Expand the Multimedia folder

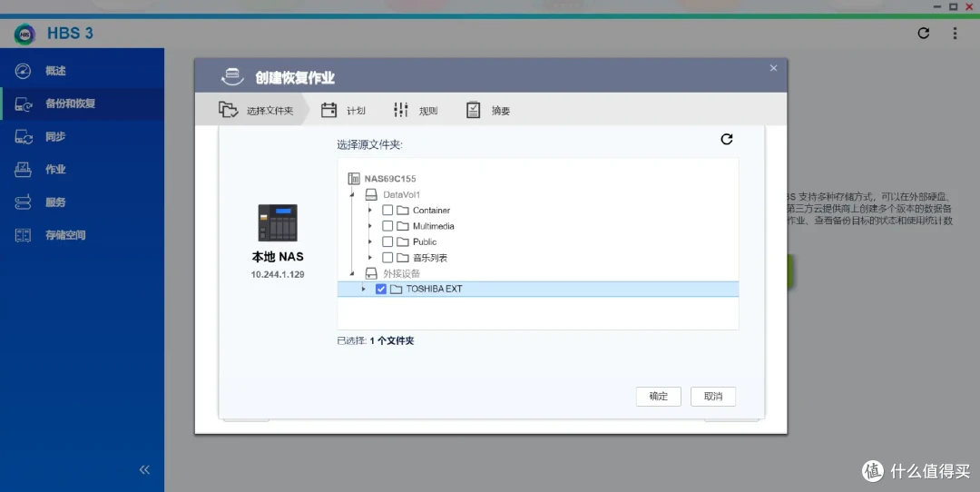[x=370, y=226]
